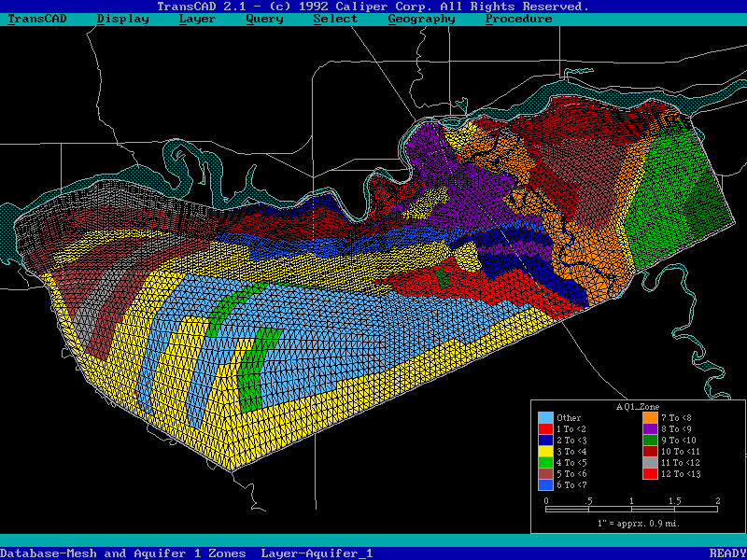Screen dimensions: 747x560
Task: Click the light blue 'Other' legend swatch
Action: coord(545,417)
